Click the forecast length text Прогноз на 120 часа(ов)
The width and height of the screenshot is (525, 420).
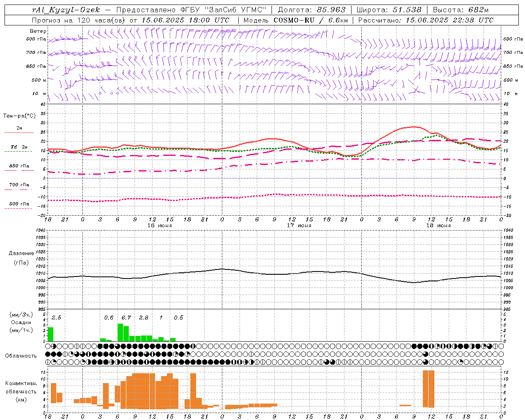(79, 20)
